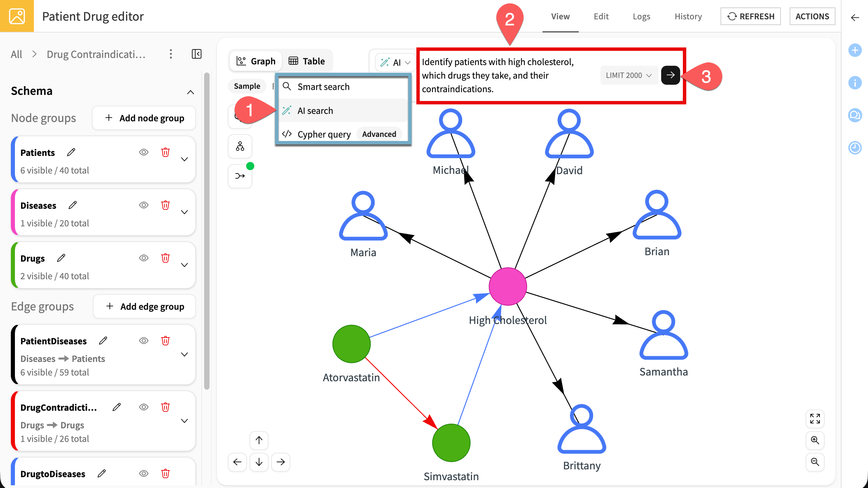This screenshot has height=488, width=868.
Task: Edit the Drugs node group pencil
Action: pyautogui.click(x=61, y=258)
